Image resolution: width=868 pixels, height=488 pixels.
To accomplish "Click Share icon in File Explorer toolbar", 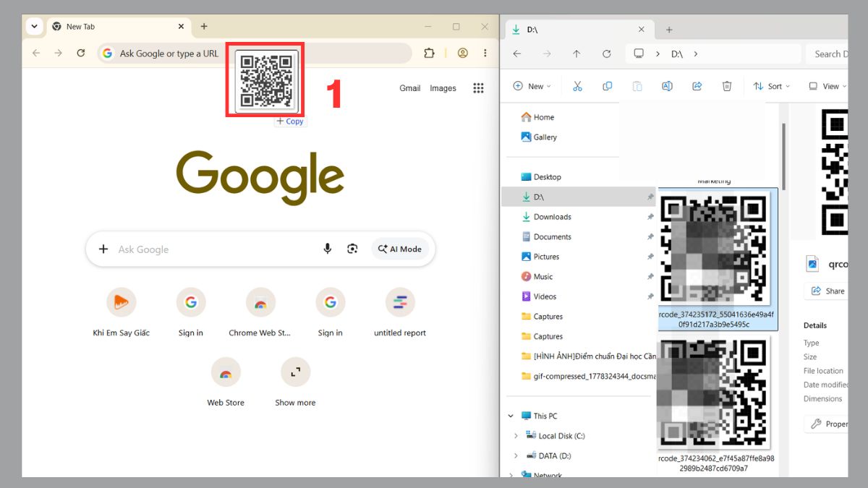I will click(x=697, y=86).
